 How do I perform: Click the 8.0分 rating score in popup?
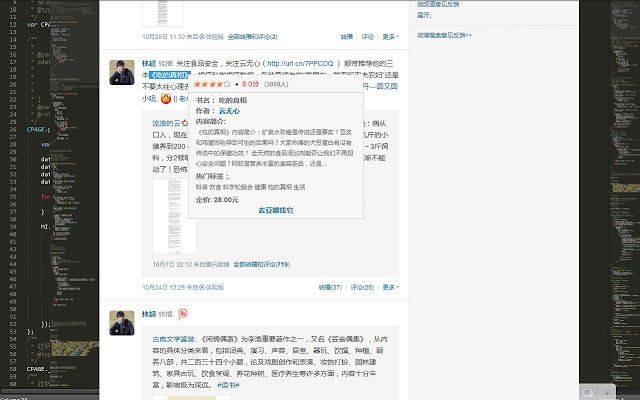click(250, 84)
